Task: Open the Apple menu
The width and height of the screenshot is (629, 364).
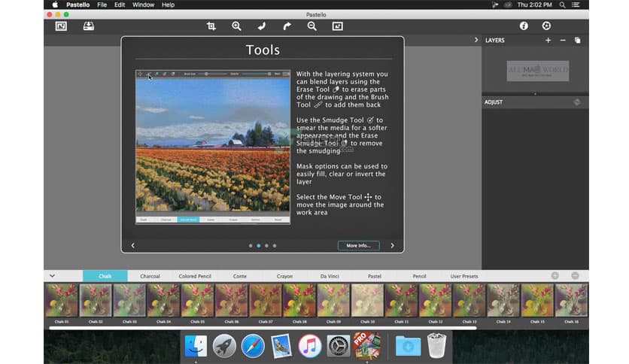Action: [x=55, y=5]
